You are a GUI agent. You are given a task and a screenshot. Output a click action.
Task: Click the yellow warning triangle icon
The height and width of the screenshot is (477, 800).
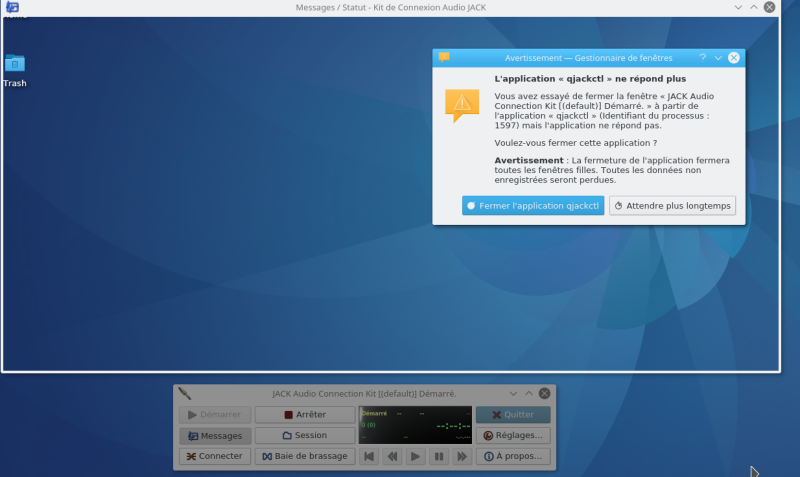462,105
